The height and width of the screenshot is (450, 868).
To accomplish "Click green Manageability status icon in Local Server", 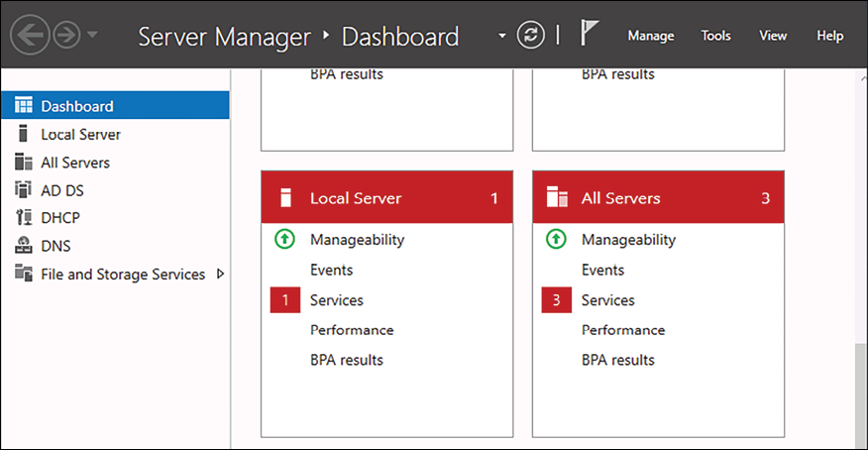I will [284, 239].
